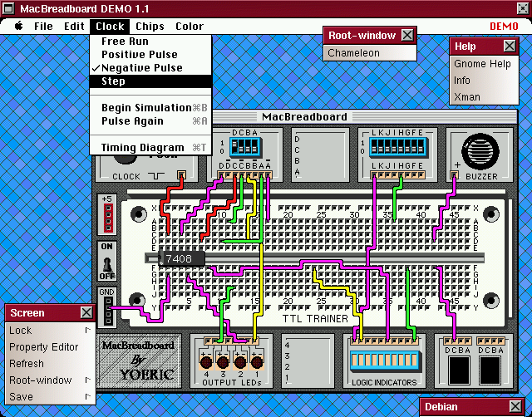Screen dimensions: 532x417
Task: Click the TTL TRAINER label
Action: (x=315, y=319)
